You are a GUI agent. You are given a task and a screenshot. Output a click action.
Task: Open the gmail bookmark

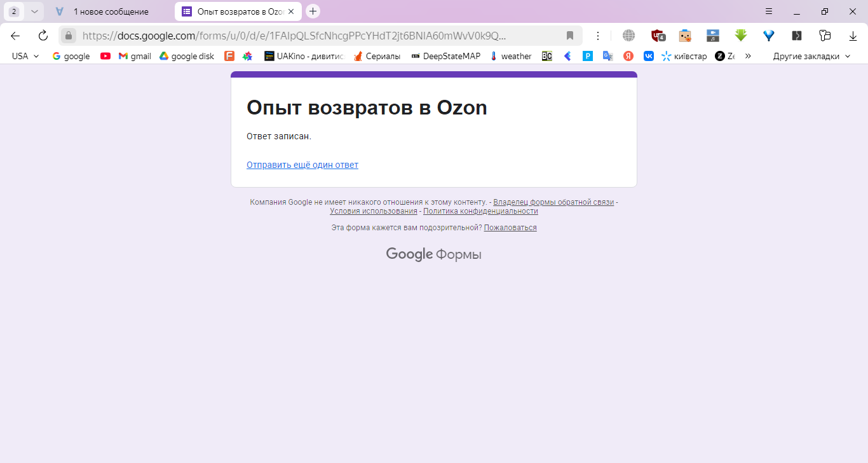point(135,56)
